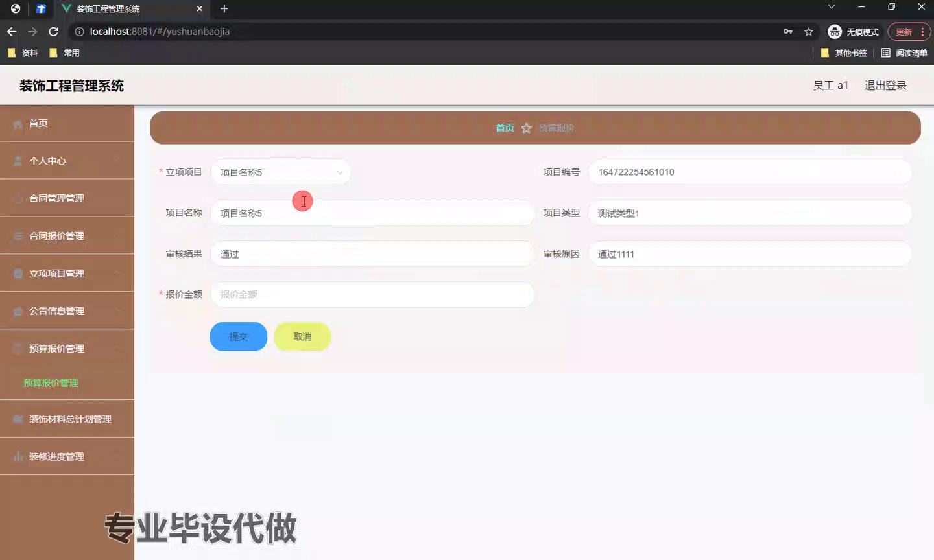Open the 立项项目 dropdown selector

tap(281, 172)
